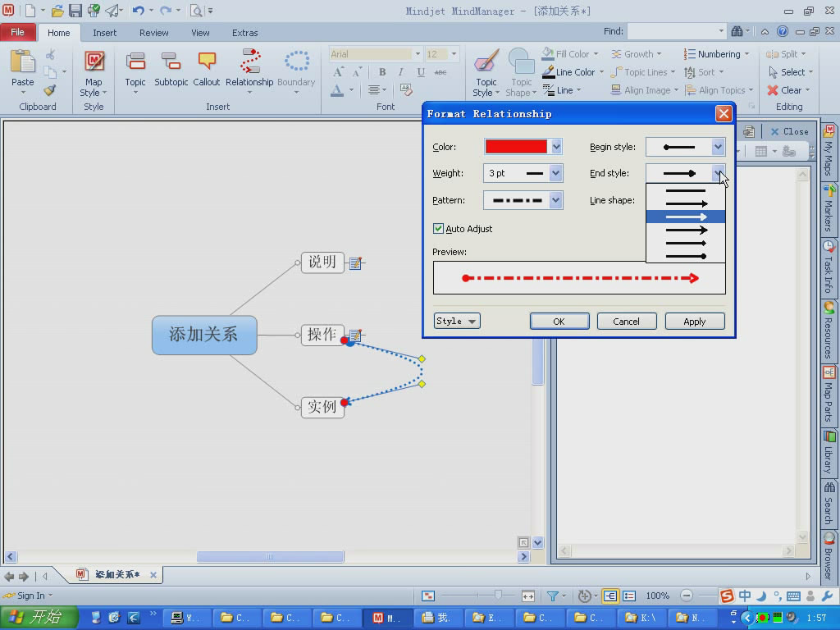840x630 pixels.
Task: Switch to map view in status bar
Action: (x=610, y=596)
